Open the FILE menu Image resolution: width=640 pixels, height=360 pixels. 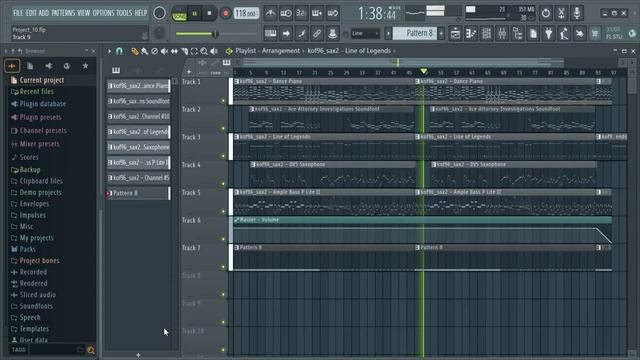tap(18, 13)
